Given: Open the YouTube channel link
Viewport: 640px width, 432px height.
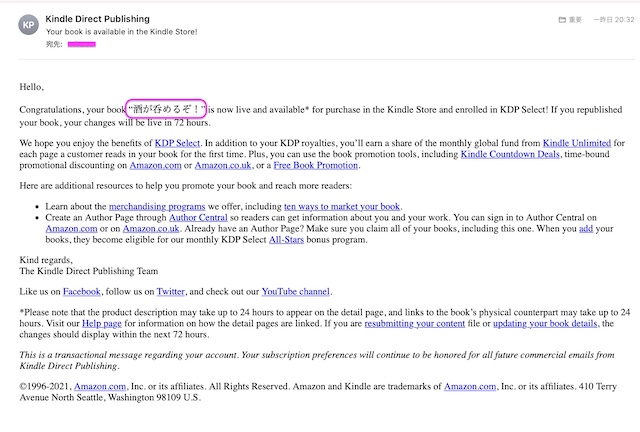Looking at the screenshot, I should pos(295,292).
